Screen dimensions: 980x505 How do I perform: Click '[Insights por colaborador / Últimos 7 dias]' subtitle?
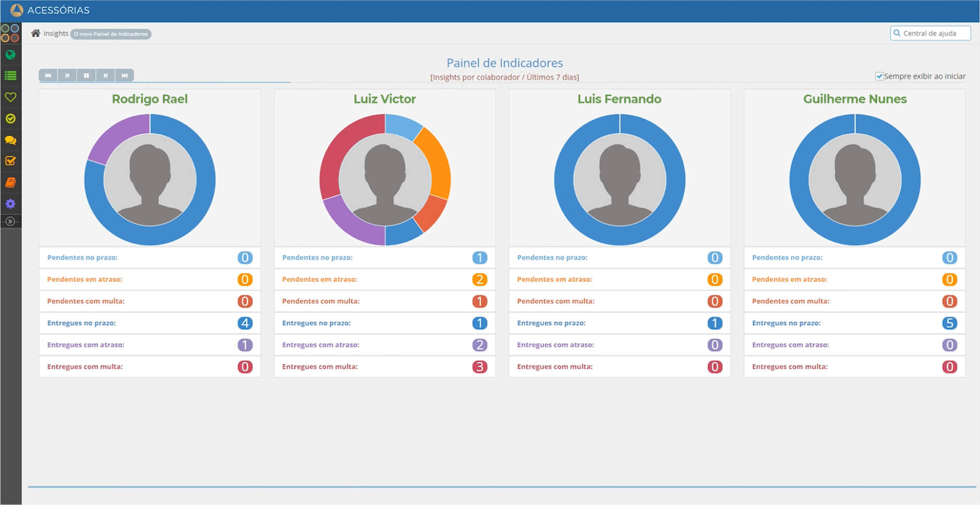[505, 77]
